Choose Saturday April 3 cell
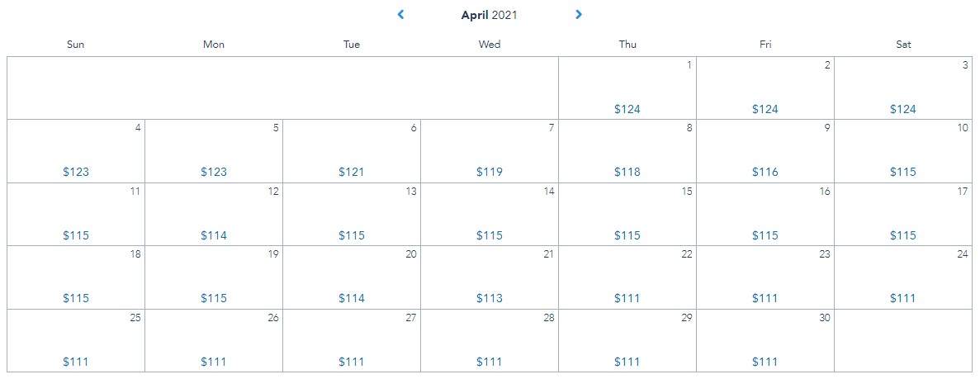 click(903, 88)
